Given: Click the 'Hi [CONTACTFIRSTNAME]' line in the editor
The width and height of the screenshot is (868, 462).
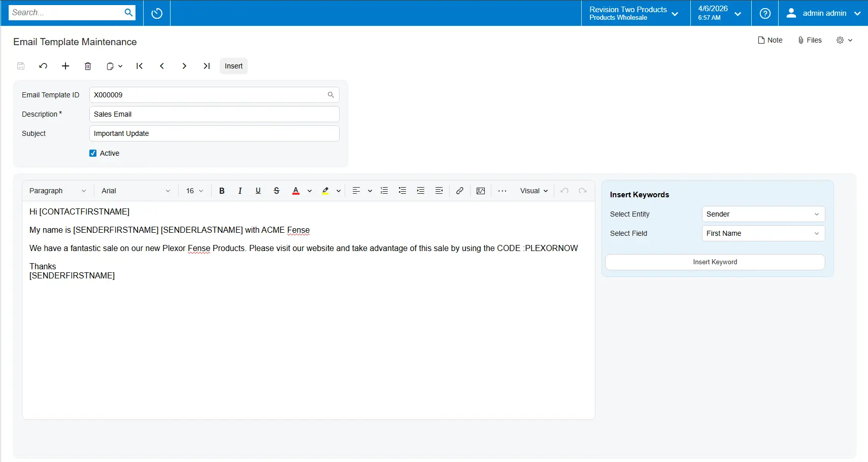Looking at the screenshot, I should (x=79, y=211).
